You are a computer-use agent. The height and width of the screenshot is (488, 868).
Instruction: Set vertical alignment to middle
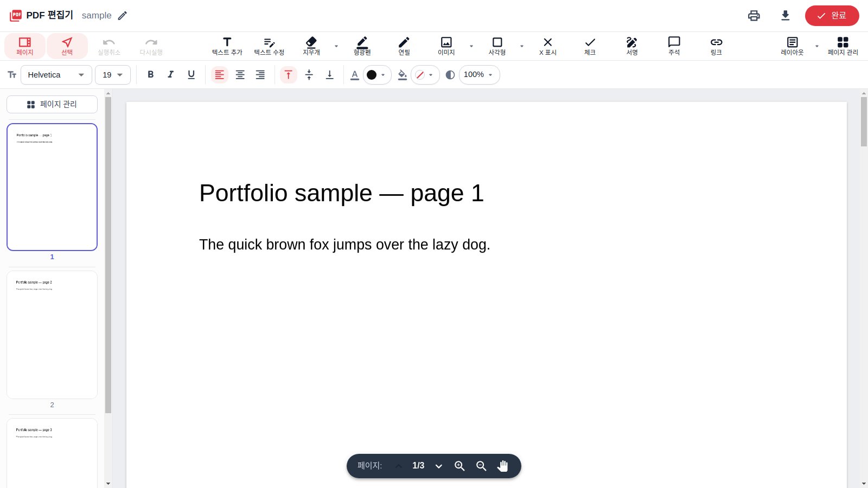click(309, 75)
